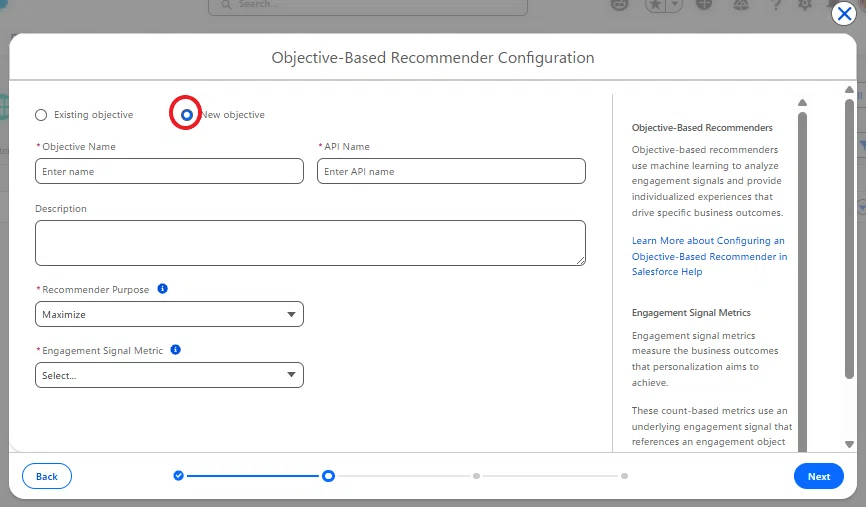Viewport: 866px width, 507px height.
Task: Click the help panel scrollbar thumb
Action: pyautogui.click(x=802, y=282)
